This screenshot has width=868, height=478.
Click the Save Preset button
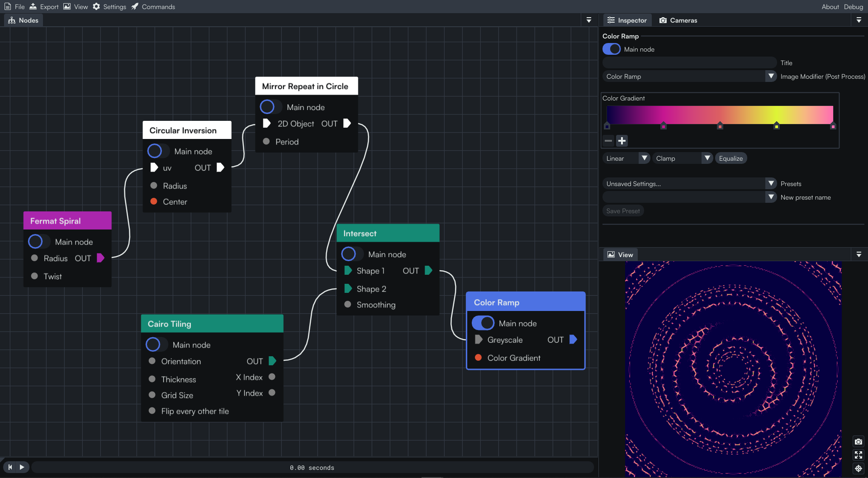point(623,210)
